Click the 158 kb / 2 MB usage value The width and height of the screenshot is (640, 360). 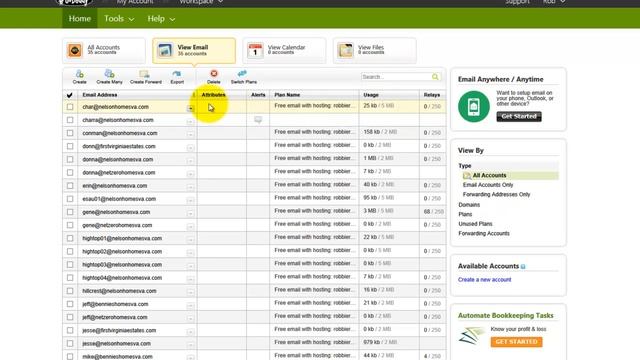click(380, 132)
